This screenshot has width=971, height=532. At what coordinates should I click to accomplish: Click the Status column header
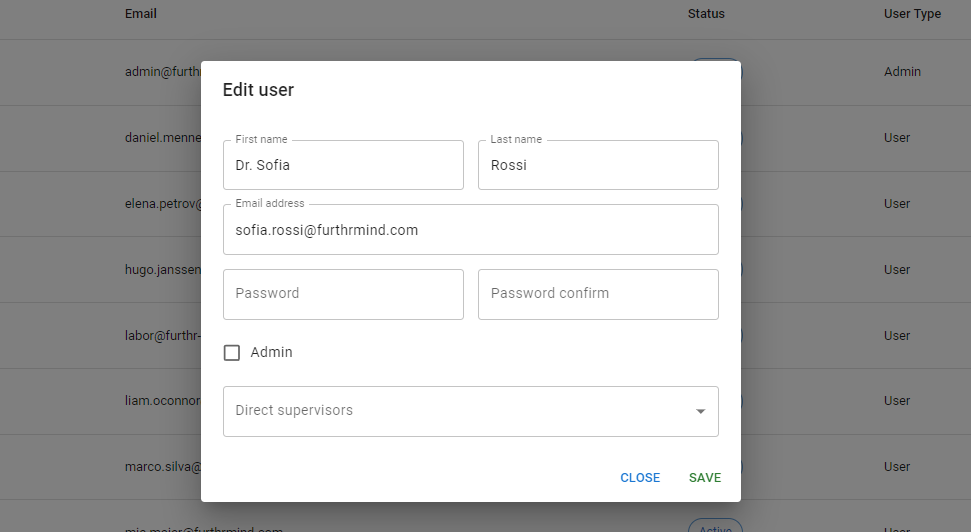click(706, 14)
